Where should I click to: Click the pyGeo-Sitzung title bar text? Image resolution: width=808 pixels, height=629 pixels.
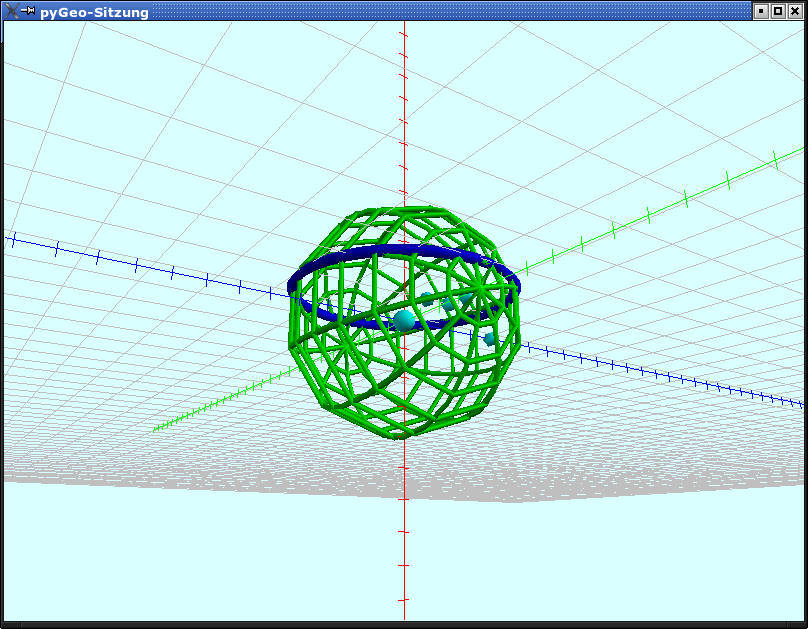(x=94, y=13)
